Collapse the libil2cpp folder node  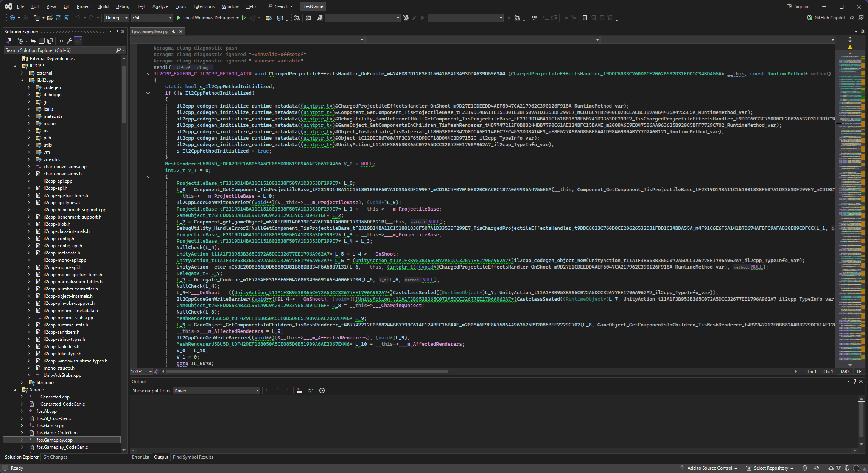click(x=22, y=80)
